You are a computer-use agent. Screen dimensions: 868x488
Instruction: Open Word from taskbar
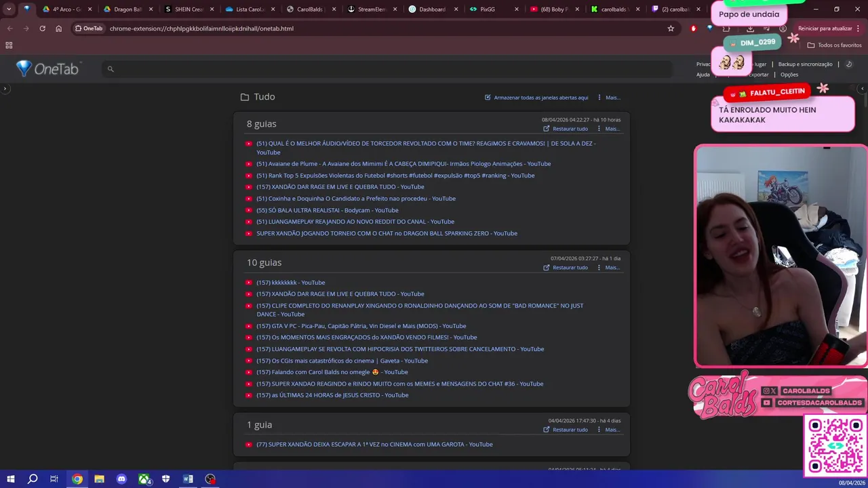point(188,479)
